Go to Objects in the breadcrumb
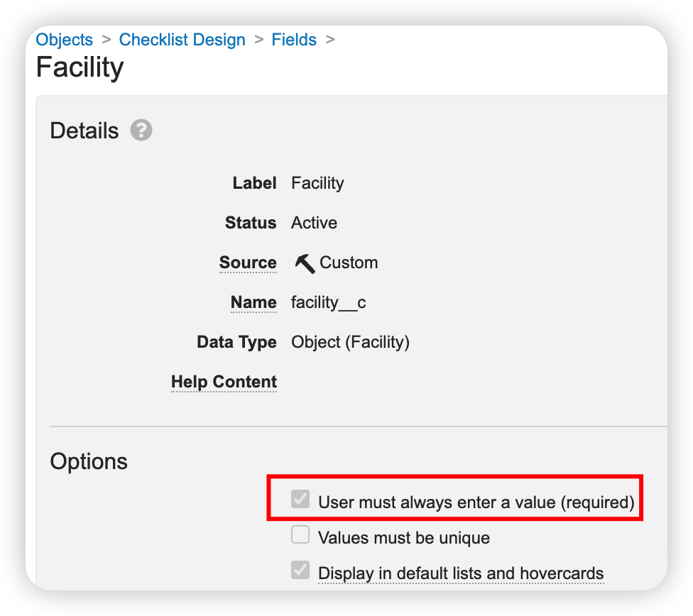 (x=64, y=40)
